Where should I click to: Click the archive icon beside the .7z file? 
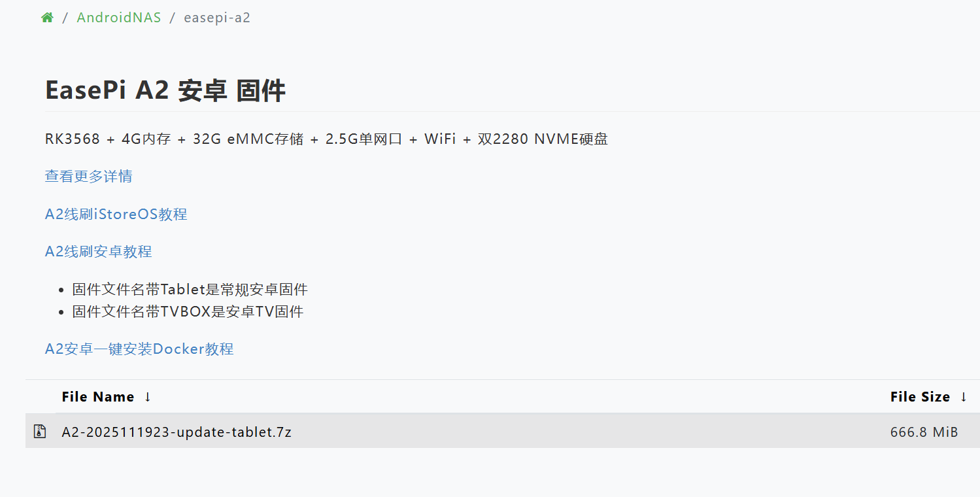tap(40, 432)
